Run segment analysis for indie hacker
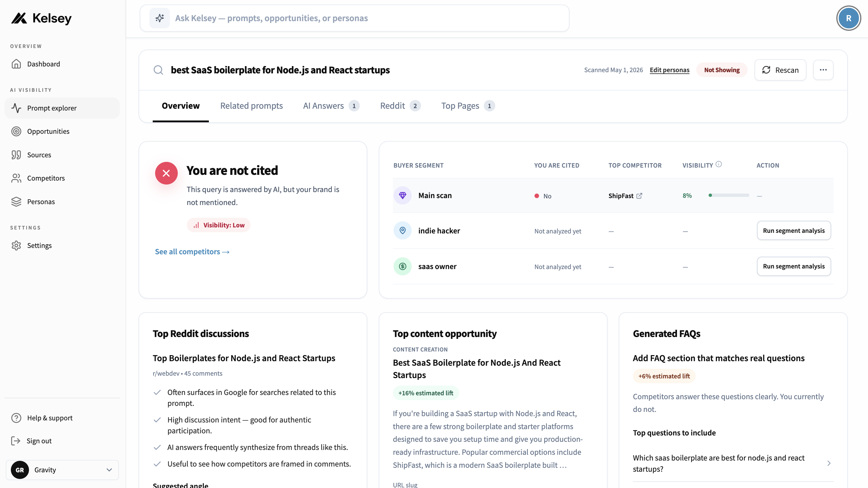868x488 pixels. [x=793, y=231]
